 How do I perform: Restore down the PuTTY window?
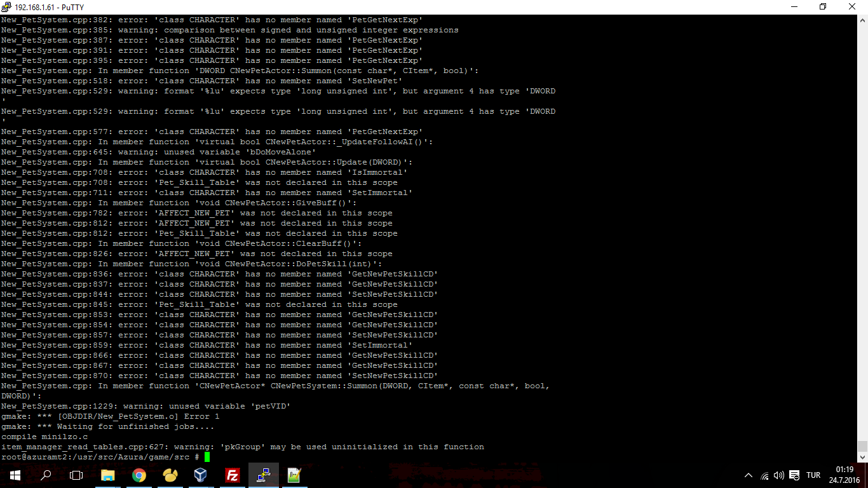(x=824, y=6)
